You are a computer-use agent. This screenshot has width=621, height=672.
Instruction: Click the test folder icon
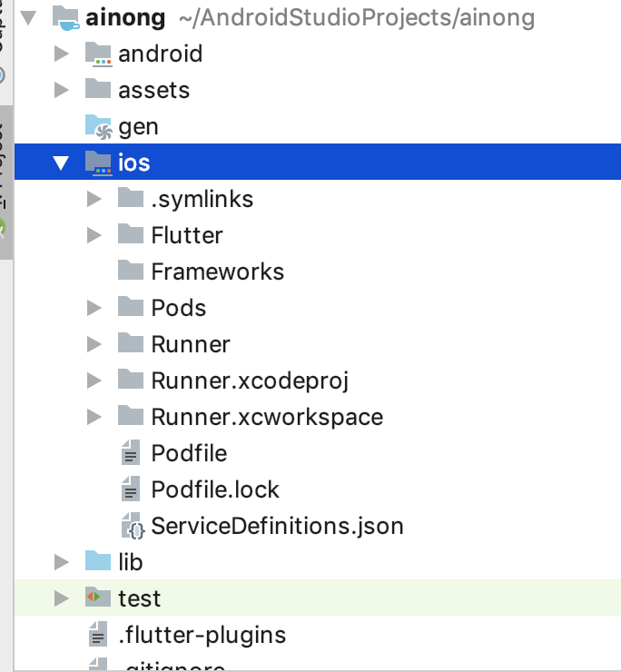[x=97, y=598]
